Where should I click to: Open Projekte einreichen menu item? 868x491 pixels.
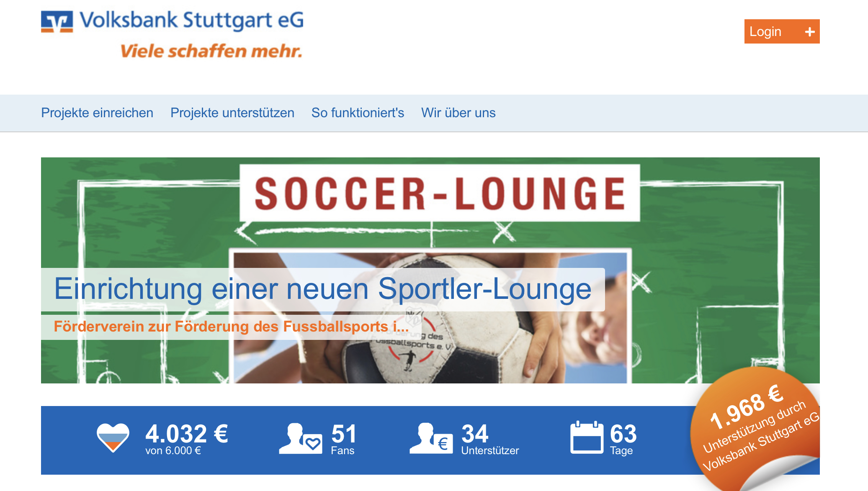pyautogui.click(x=97, y=113)
